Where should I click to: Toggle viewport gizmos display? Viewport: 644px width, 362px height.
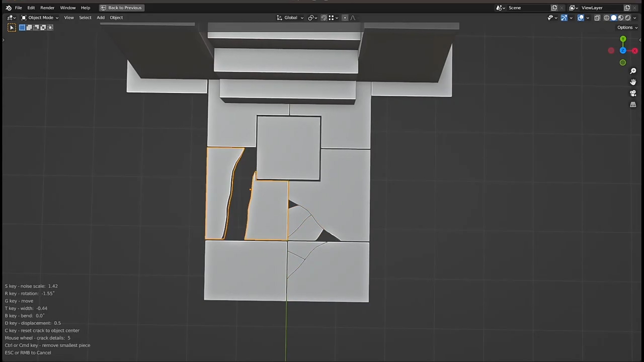(564, 18)
